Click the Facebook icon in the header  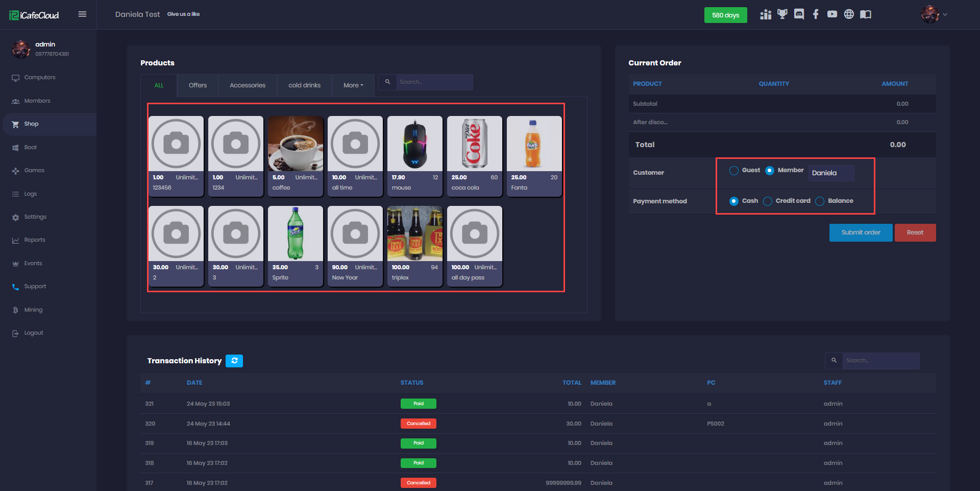[x=816, y=14]
